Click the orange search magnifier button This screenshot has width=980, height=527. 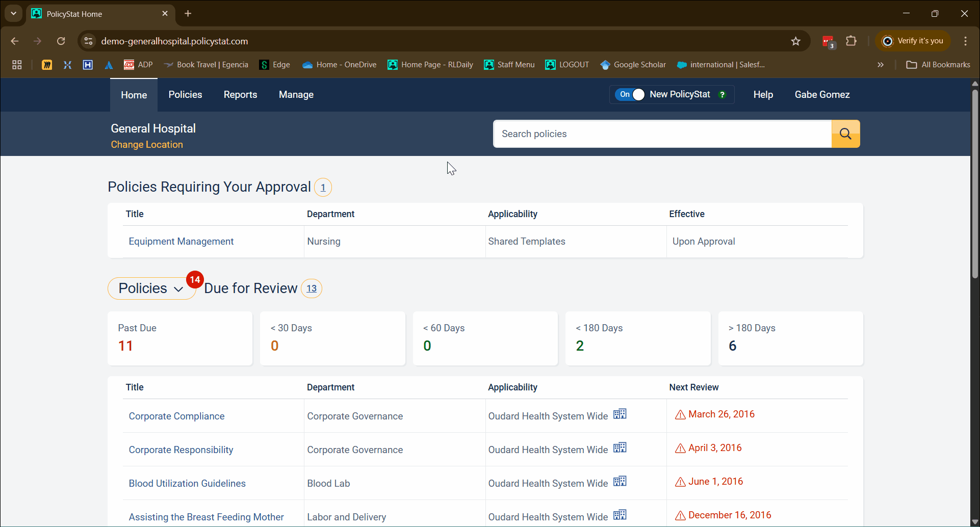845,134
